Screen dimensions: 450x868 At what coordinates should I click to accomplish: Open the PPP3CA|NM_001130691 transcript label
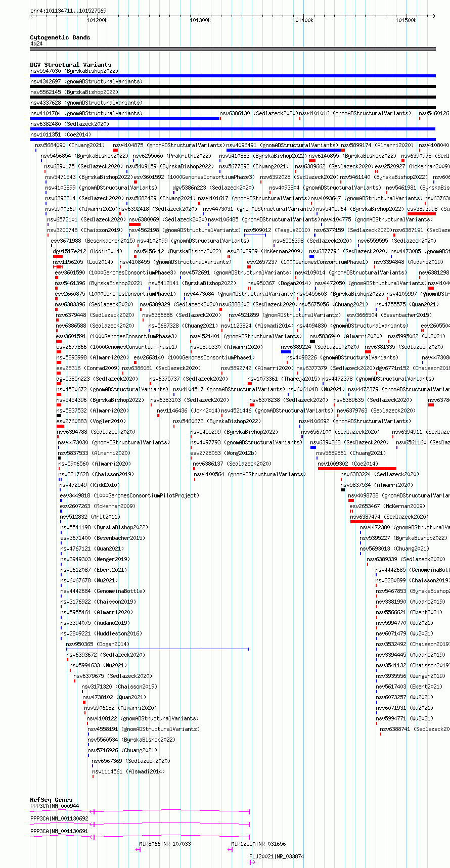point(59,831)
